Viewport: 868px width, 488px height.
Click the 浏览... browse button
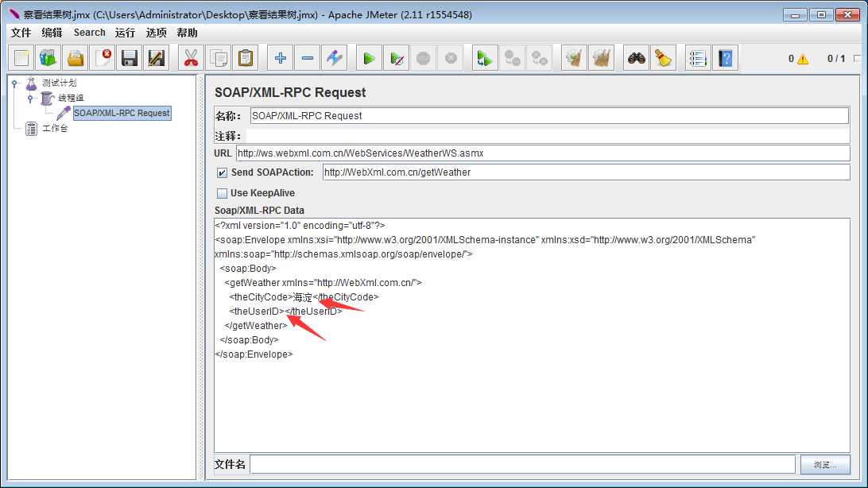click(x=825, y=465)
